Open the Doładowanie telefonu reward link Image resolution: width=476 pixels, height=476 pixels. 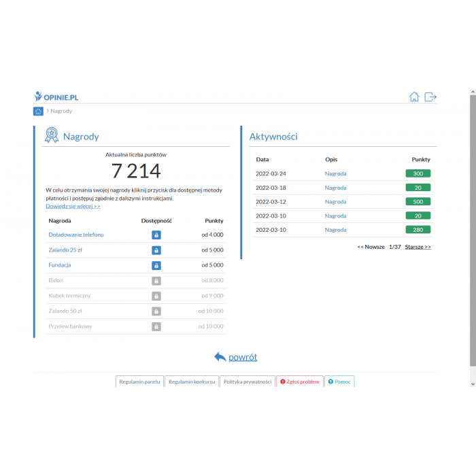coord(76,235)
